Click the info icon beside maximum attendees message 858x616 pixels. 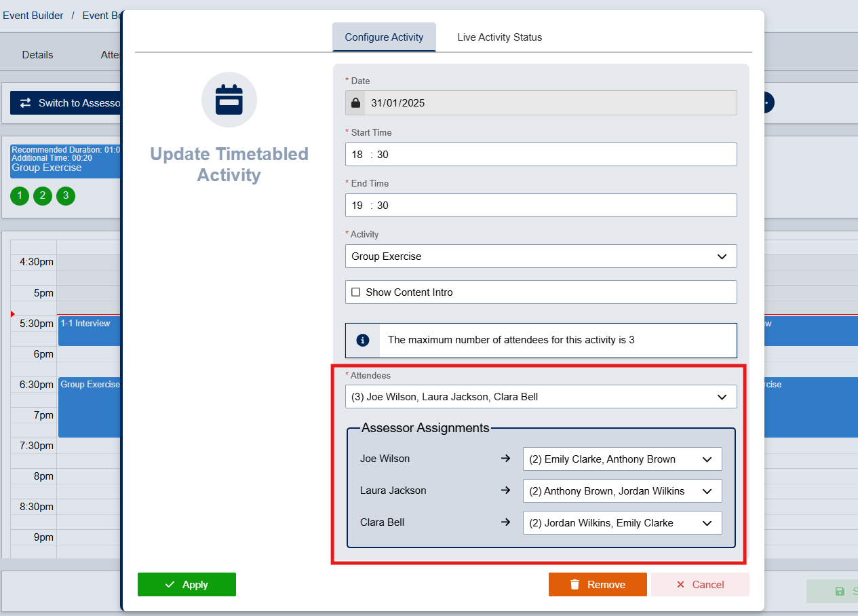(363, 340)
